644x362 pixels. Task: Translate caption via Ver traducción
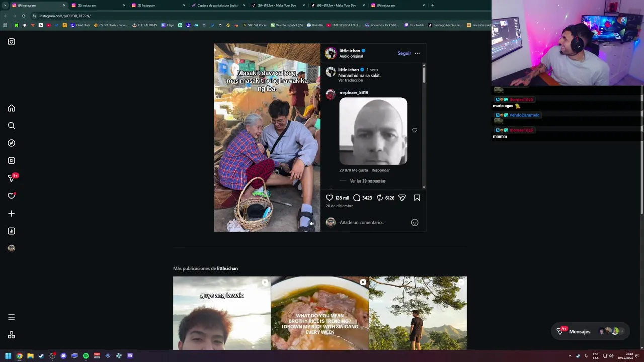[x=351, y=80]
